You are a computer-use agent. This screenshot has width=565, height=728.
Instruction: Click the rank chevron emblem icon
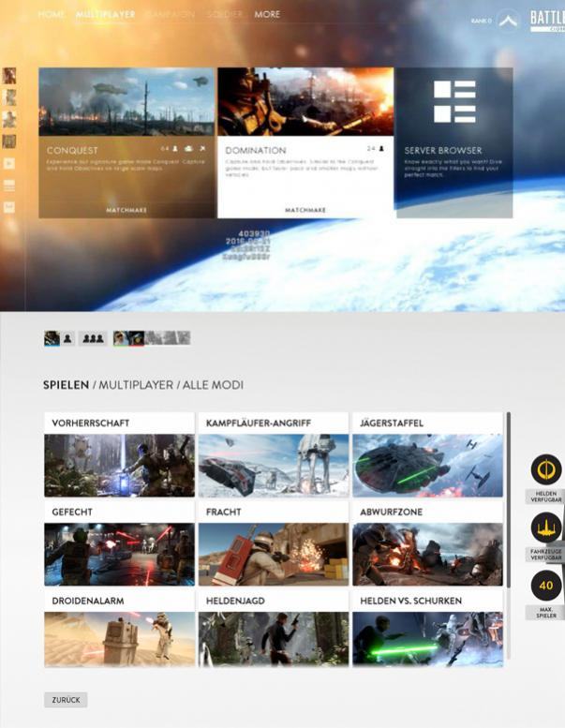508,21
